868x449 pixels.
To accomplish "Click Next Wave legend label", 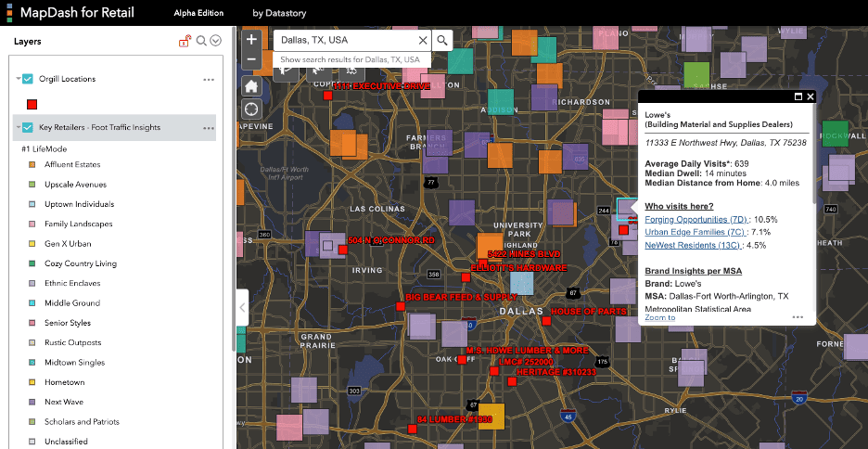I will (64, 402).
